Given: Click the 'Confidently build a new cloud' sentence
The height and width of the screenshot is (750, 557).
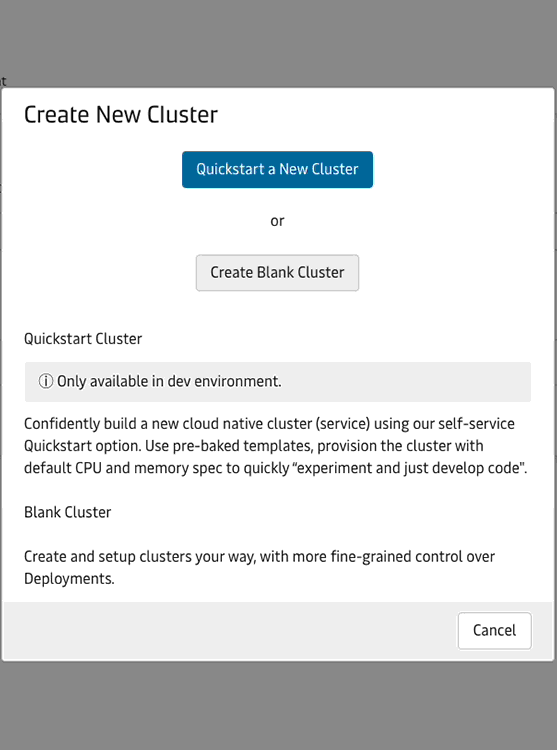Looking at the screenshot, I should point(275,445).
